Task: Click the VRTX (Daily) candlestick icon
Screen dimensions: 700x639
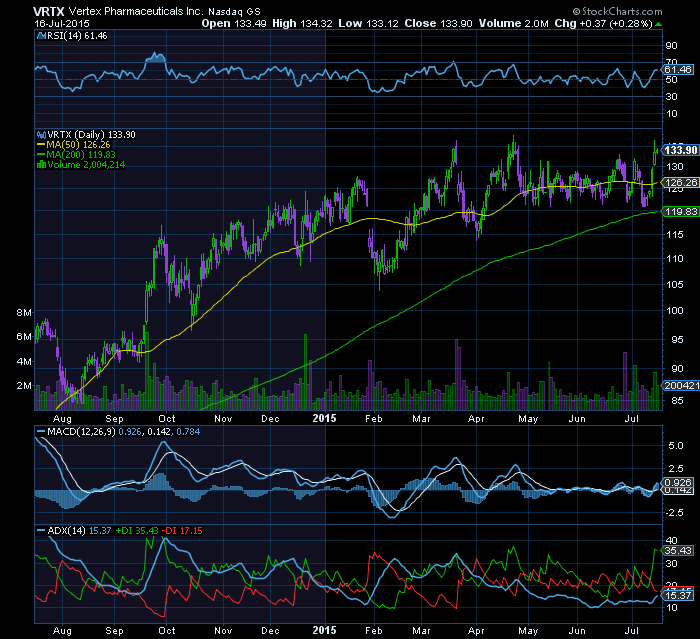Action: click(x=42, y=134)
